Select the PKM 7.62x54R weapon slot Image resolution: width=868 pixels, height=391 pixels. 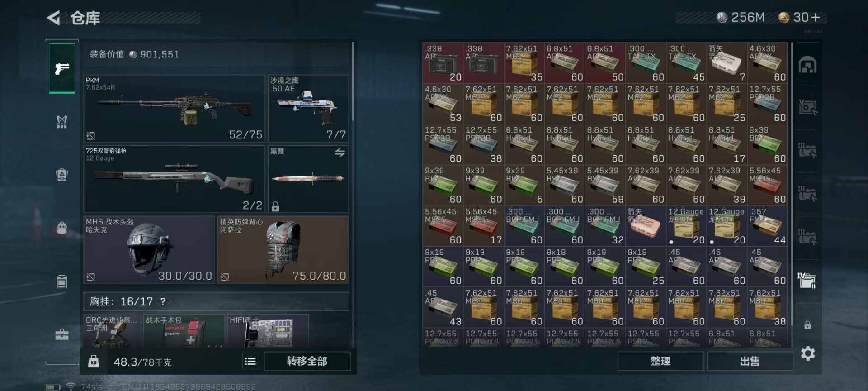pos(175,109)
